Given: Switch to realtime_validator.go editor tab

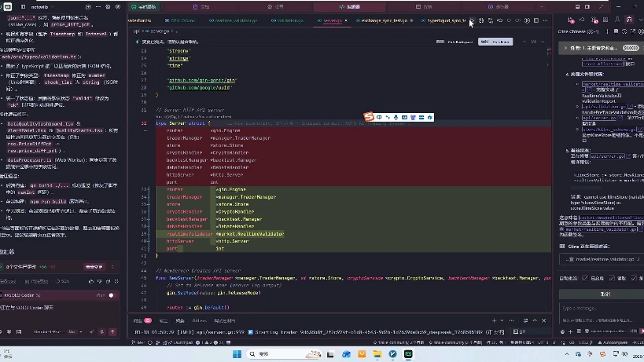Looking at the screenshot, I should [234, 20].
